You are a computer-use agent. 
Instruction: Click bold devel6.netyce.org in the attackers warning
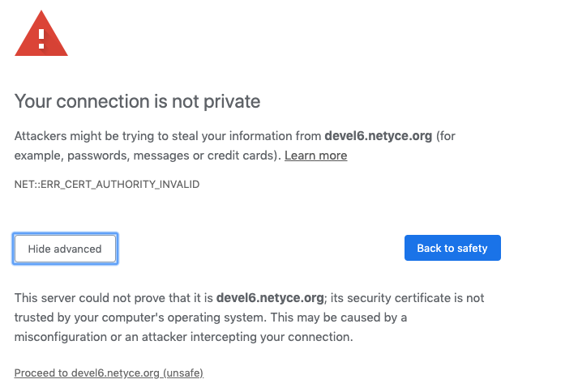[378, 136]
